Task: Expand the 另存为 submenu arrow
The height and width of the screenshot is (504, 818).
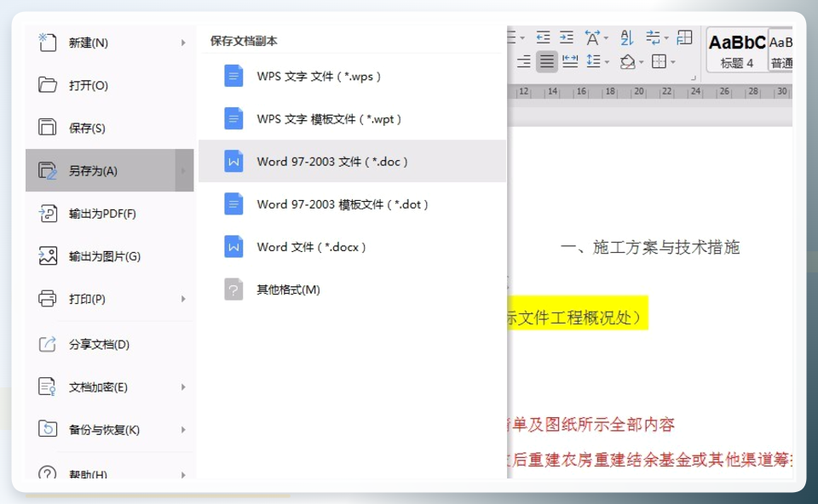Action: click(x=184, y=171)
